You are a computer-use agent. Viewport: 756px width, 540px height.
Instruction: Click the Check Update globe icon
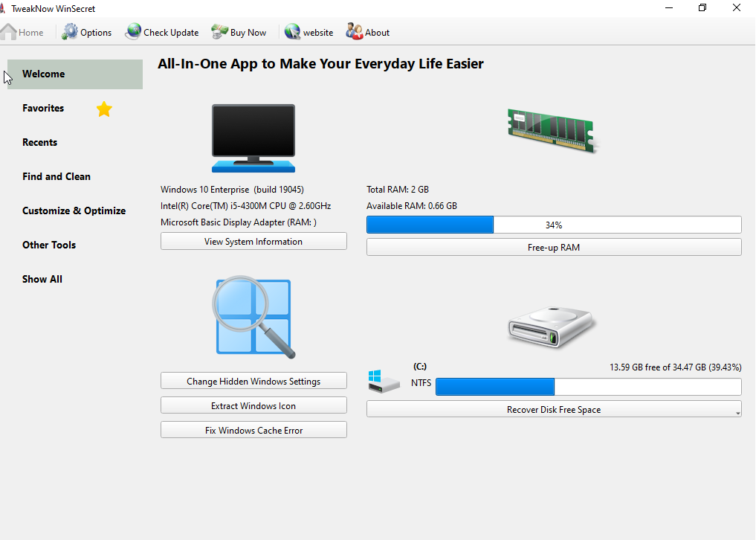coord(133,32)
